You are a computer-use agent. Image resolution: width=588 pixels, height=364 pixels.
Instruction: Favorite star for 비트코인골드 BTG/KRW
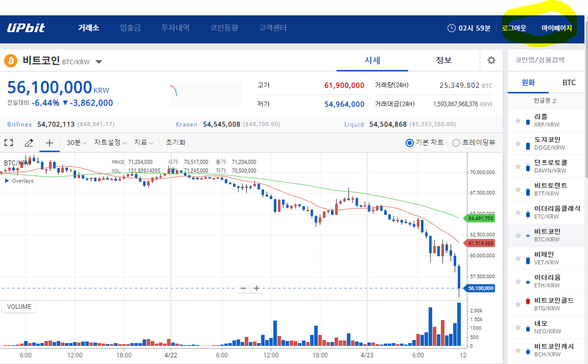(x=518, y=304)
